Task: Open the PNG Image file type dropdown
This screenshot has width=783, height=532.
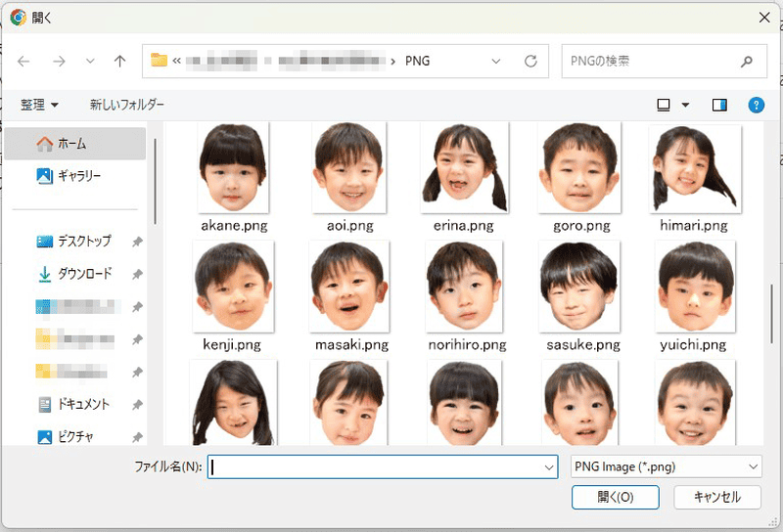Action: pos(667,466)
